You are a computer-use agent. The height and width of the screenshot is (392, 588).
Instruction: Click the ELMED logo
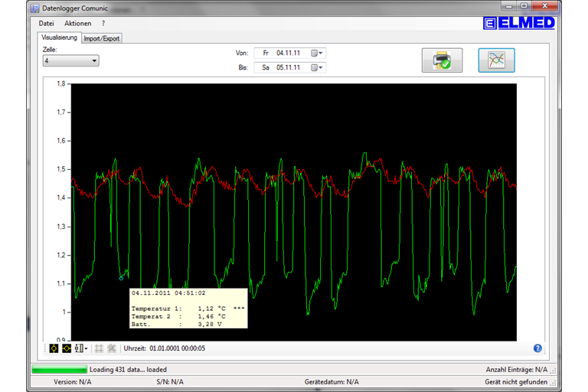click(x=520, y=24)
